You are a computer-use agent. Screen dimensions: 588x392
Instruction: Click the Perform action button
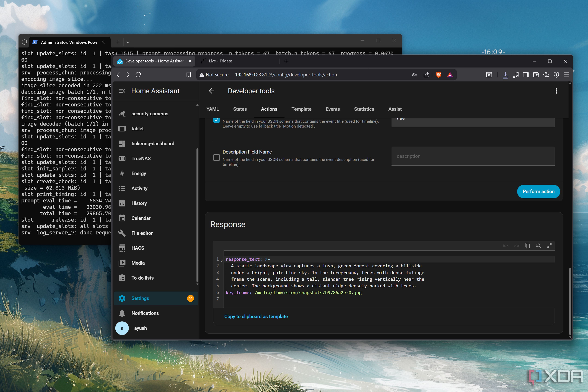coord(538,192)
